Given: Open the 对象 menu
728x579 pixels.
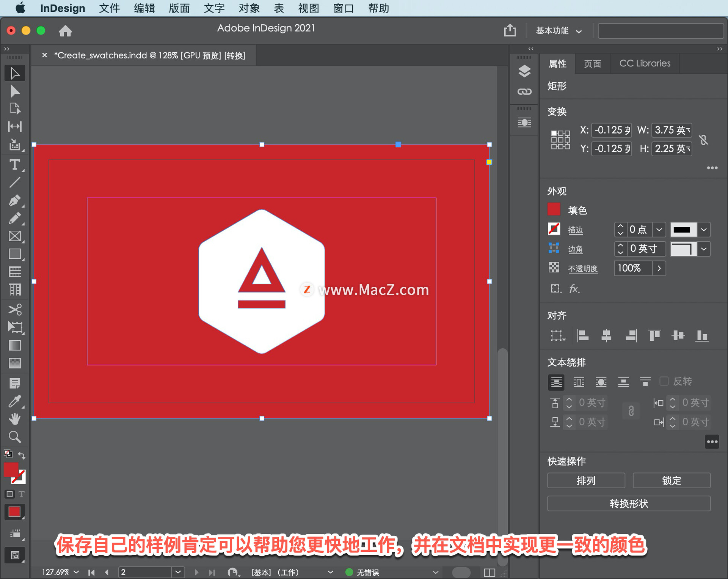Looking at the screenshot, I should [249, 8].
